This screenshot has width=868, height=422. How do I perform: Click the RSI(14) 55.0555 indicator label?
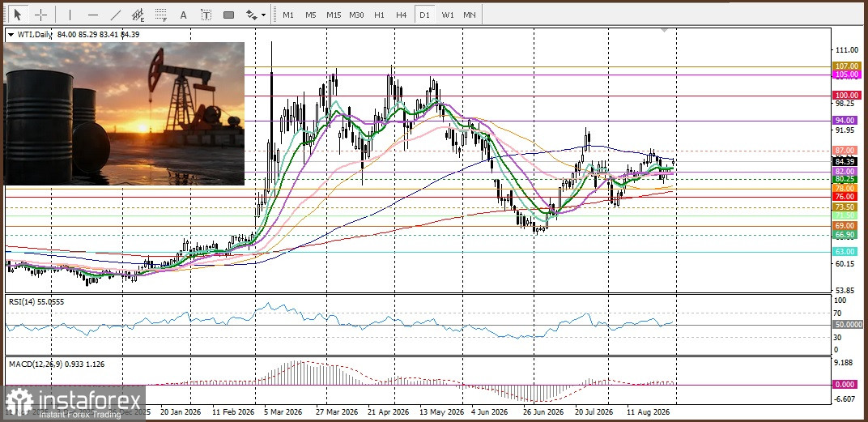point(36,301)
